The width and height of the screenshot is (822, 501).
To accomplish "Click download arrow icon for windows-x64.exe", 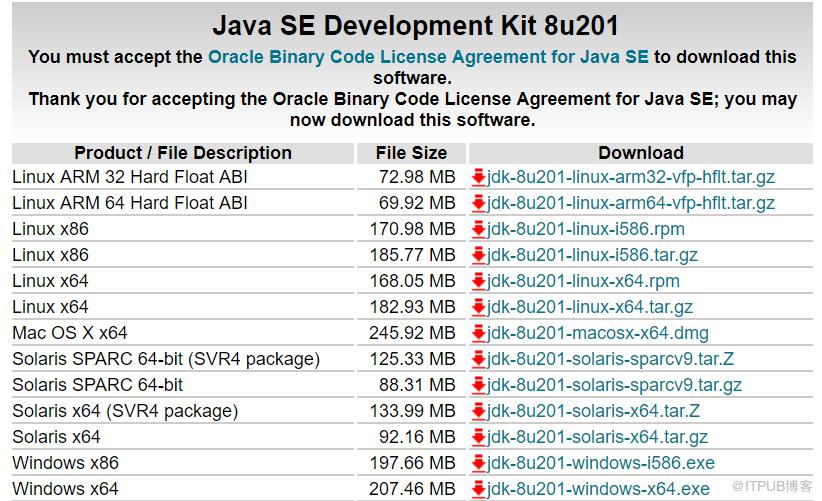I will [x=478, y=489].
